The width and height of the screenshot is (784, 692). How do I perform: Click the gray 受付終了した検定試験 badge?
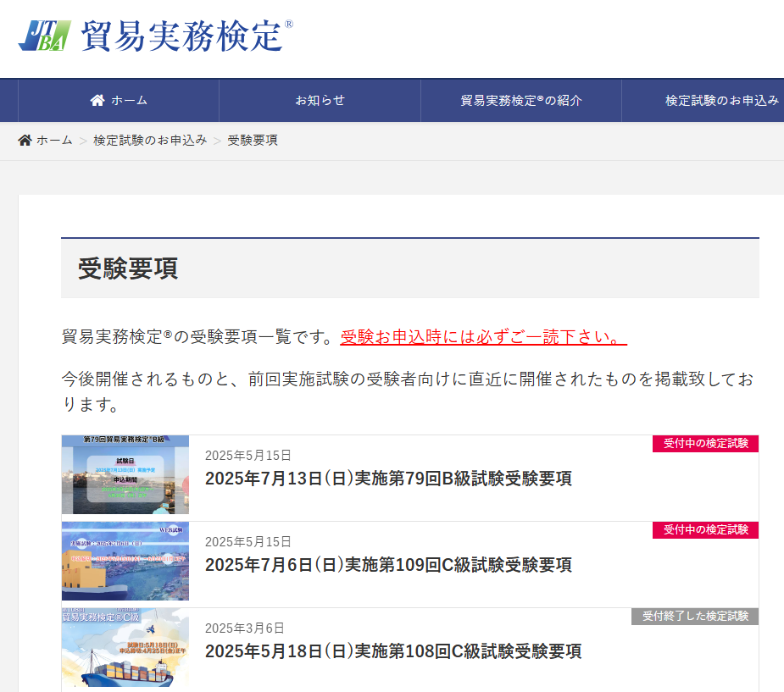tap(695, 617)
